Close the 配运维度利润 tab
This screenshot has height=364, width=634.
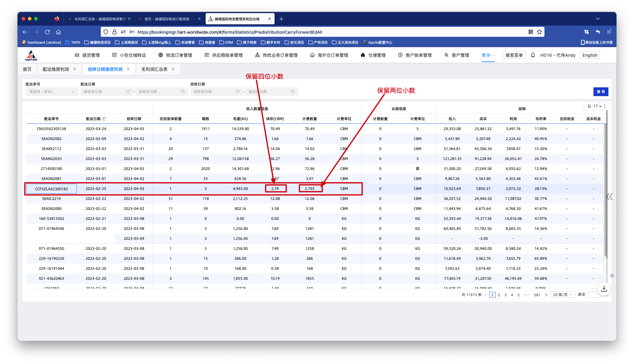click(x=75, y=69)
